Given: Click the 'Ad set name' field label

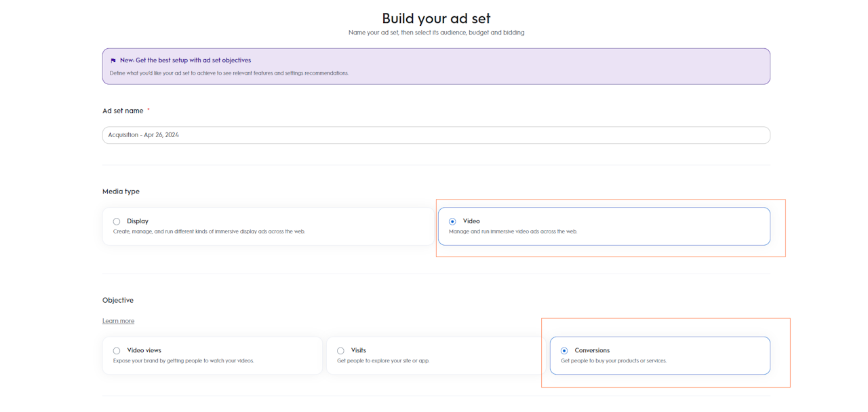Looking at the screenshot, I should [123, 111].
